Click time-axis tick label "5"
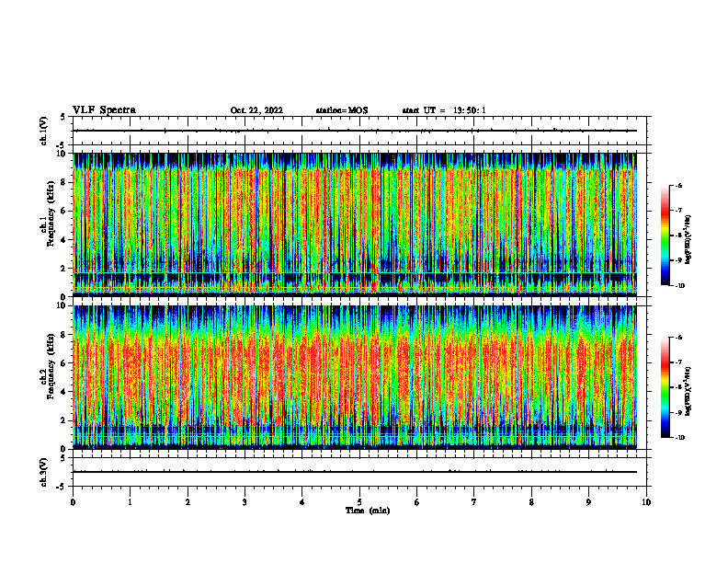This screenshot has width=728, height=563. point(359,502)
